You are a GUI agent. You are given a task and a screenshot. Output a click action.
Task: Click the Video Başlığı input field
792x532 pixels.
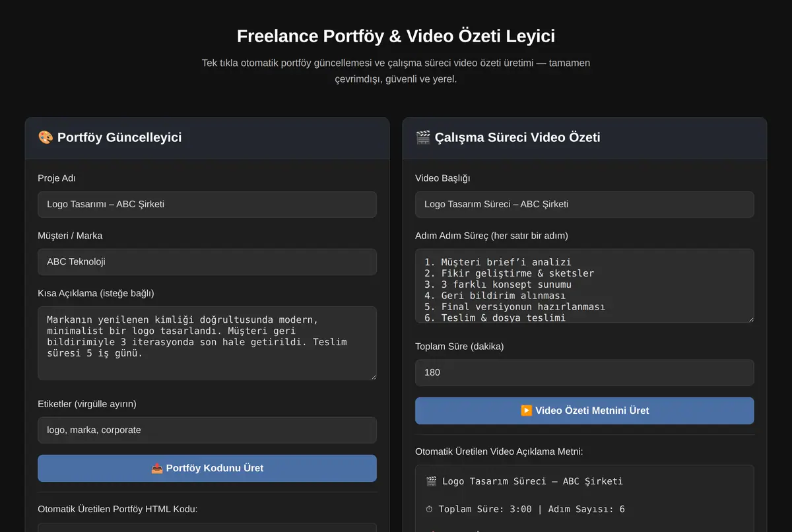point(585,205)
